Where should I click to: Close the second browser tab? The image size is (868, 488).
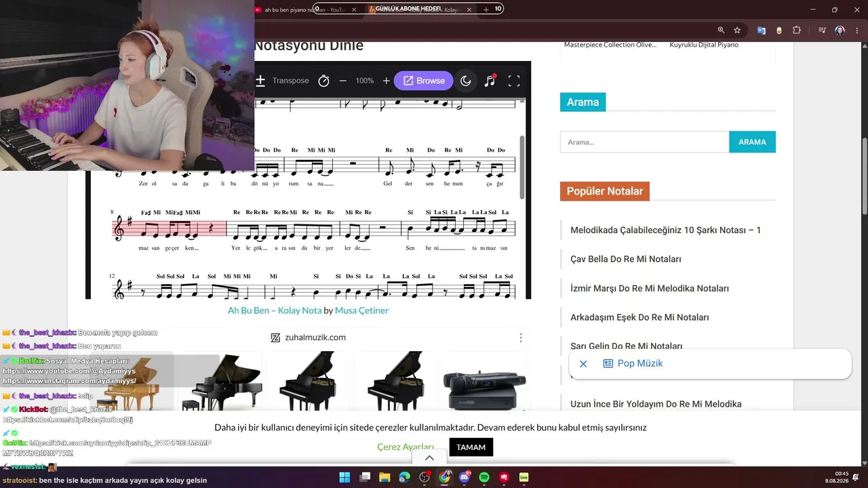pyautogui.click(x=469, y=9)
